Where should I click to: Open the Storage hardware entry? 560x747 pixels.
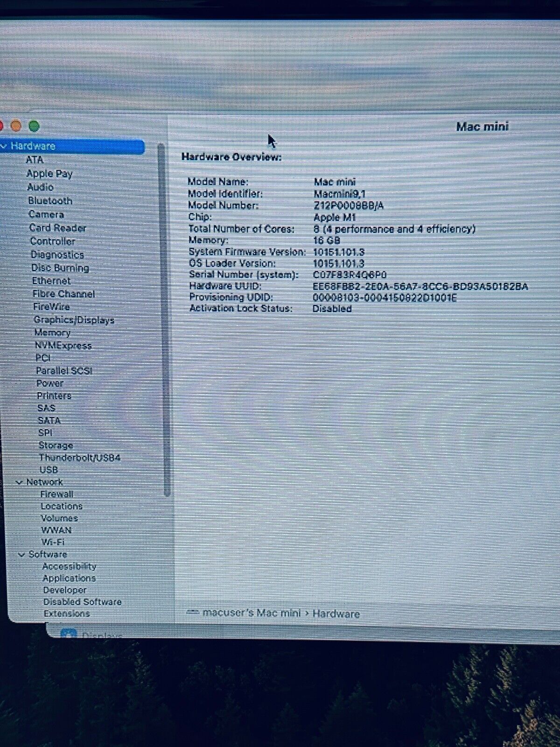click(x=56, y=445)
